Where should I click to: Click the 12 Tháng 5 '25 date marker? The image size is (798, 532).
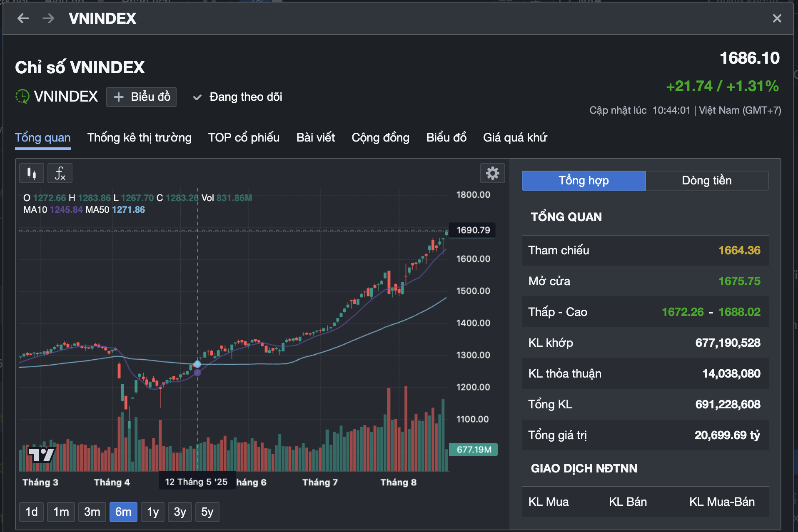(x=196, y=482)
